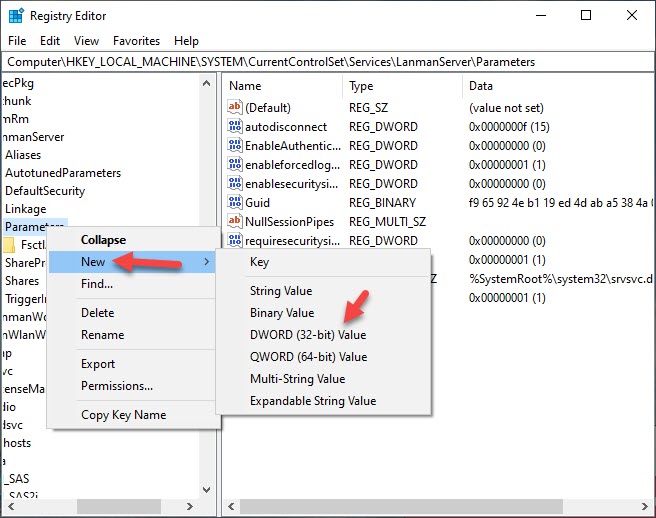Open the Edit menu
This screenshot has width=656, height=518.
tap(50, 41)
